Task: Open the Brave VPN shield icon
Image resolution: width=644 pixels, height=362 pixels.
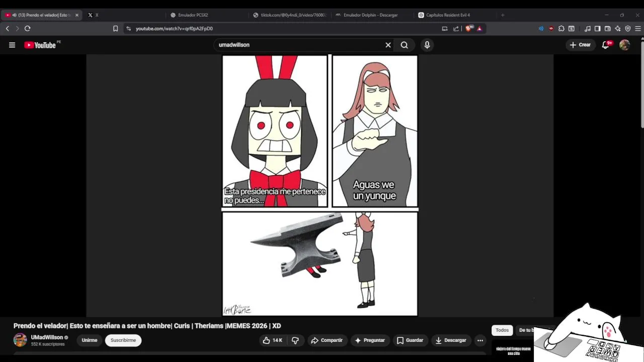Action: [x=628, y=29]
